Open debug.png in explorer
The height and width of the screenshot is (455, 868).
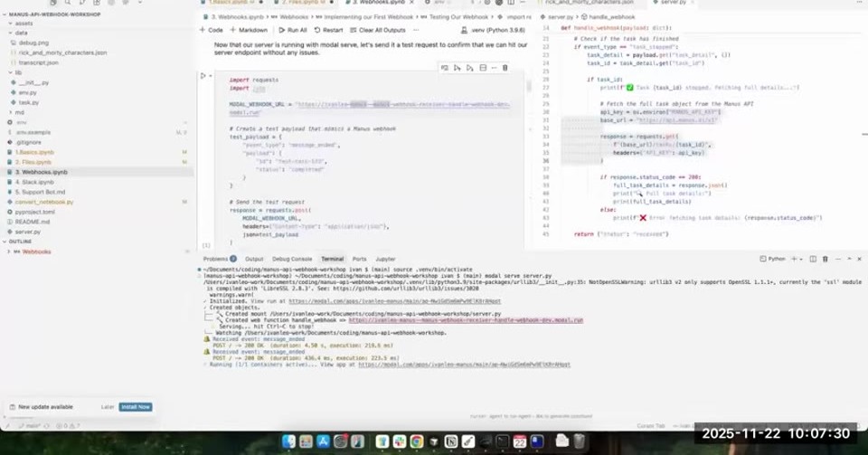click(33, 43)
